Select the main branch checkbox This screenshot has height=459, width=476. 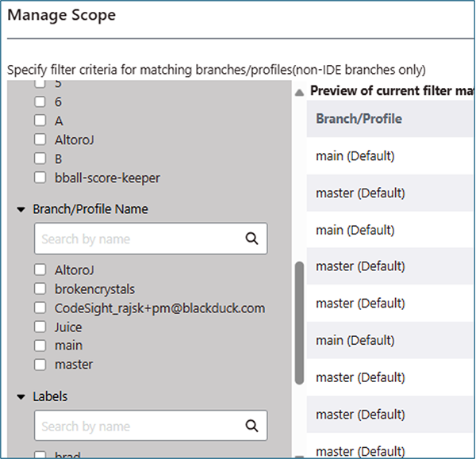[x=40, y=346]
